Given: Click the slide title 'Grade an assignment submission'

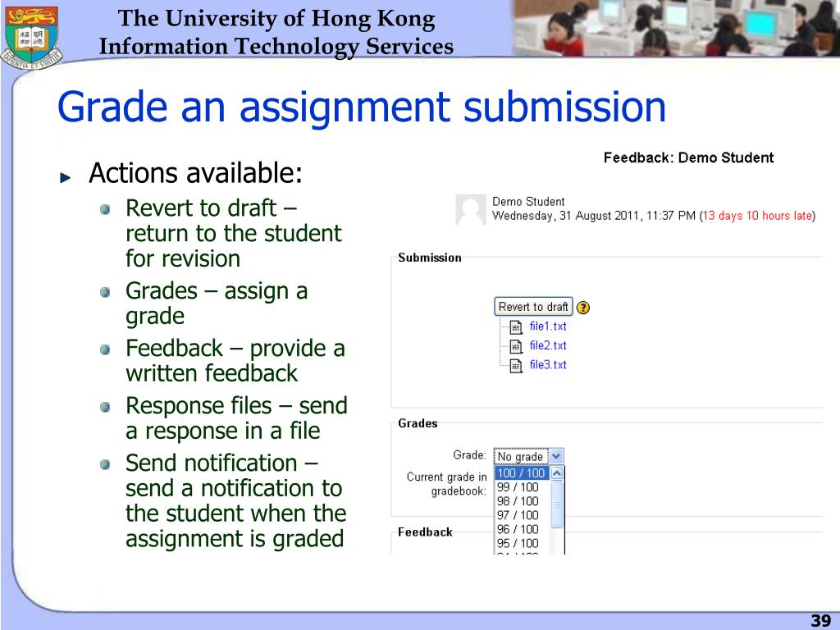Looking at the screenshot, I should click(x=362, y=107).
